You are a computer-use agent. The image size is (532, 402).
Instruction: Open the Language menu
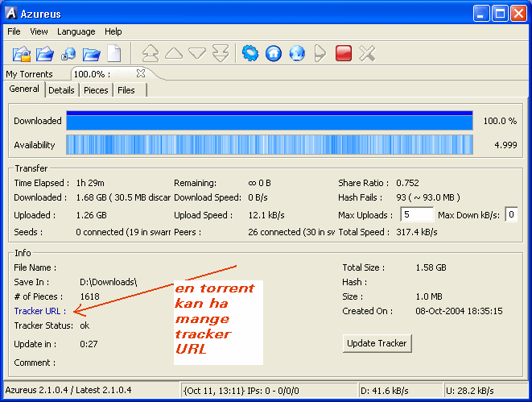point(76,31)
